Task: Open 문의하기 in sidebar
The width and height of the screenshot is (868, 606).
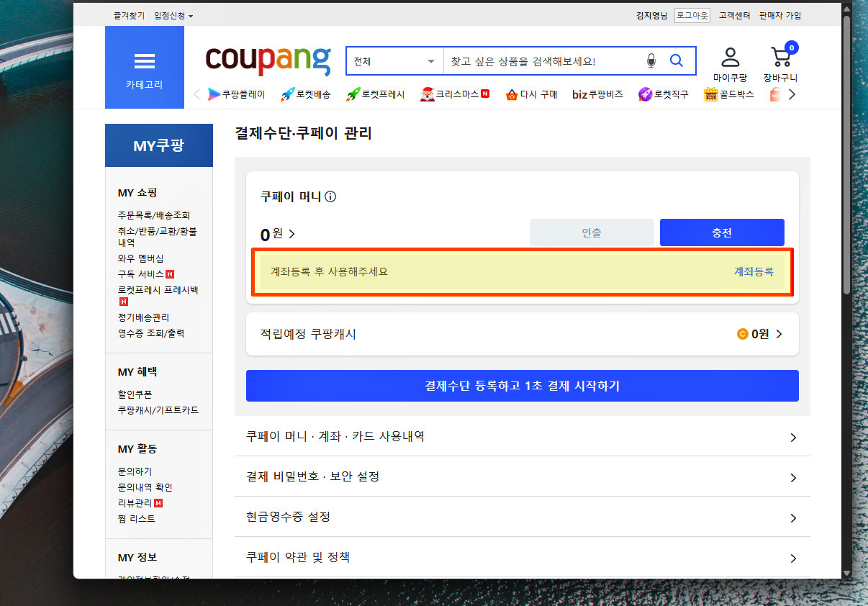Action: coord(135,471)
